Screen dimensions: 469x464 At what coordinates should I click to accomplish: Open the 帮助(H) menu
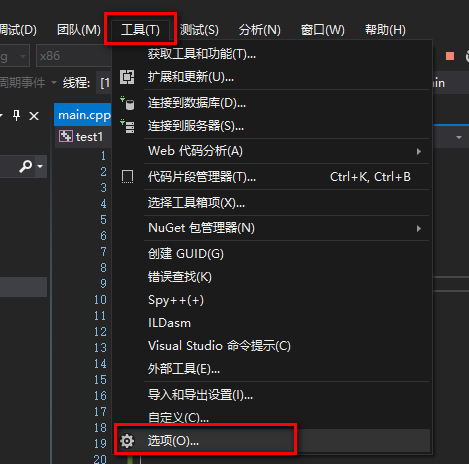click(x=385, y=30)
